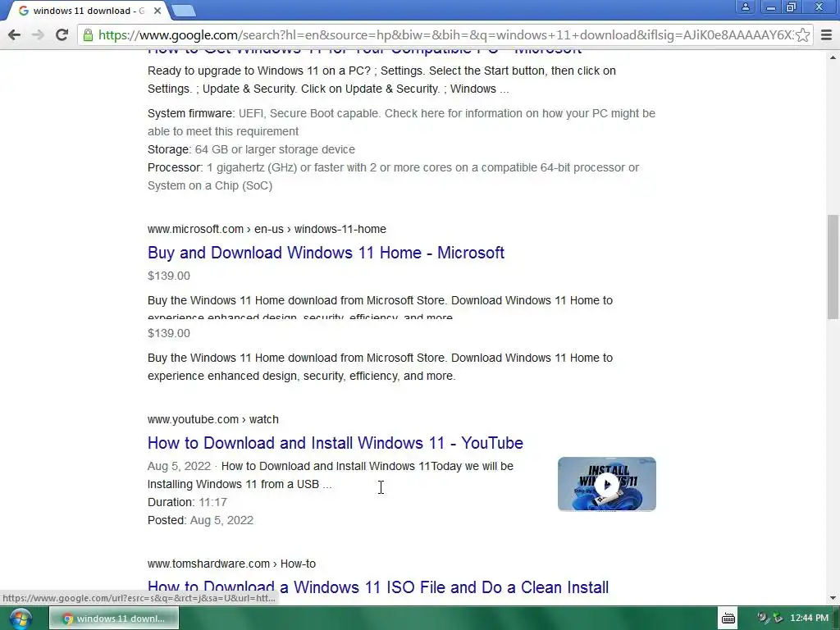
Task: Select the windows 11 download tab
Action: [85, 11]
